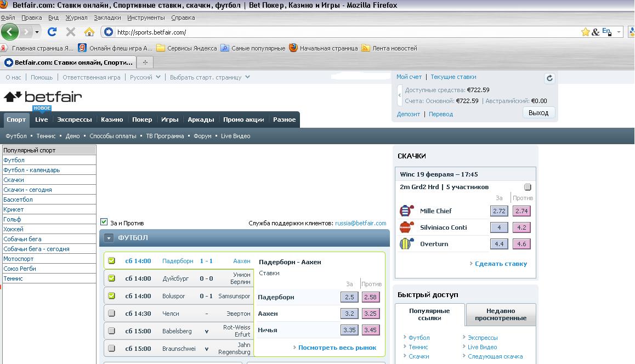The image size is (635, 364).
Task: Check the Челси - Эвертон match checkbox
Action: click(x=111, y=313)
